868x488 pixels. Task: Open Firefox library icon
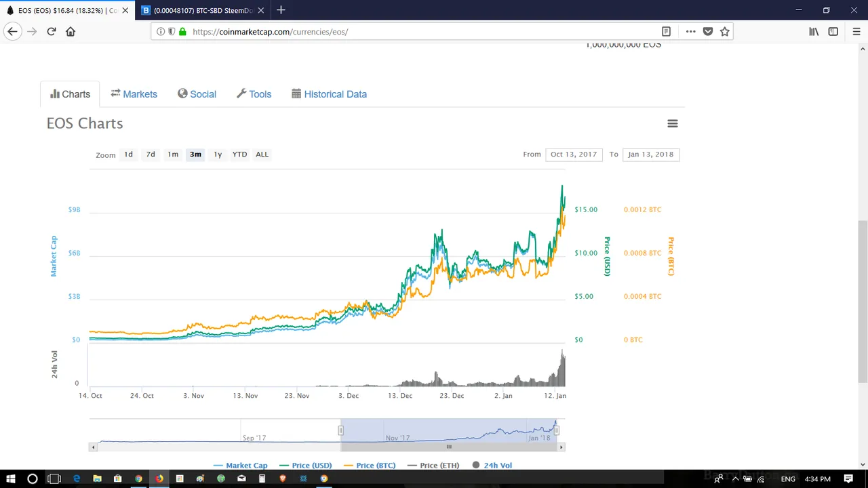pos(814,31)
